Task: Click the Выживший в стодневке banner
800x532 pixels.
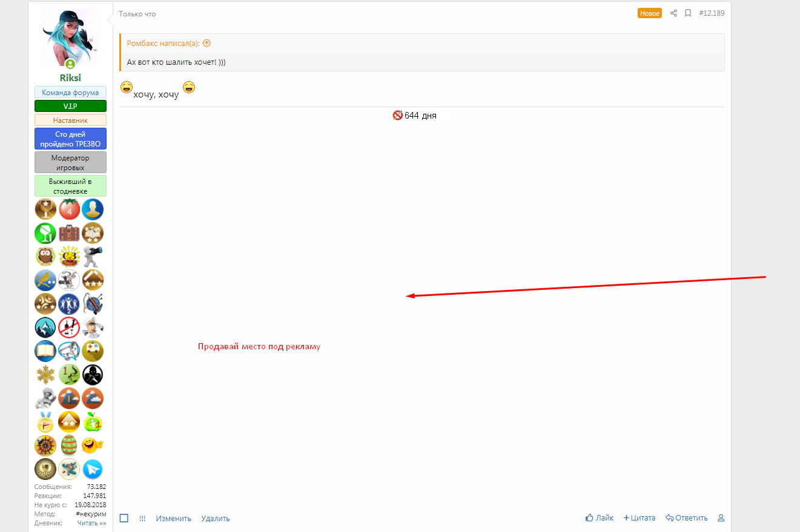Action: tap(70, 186)
